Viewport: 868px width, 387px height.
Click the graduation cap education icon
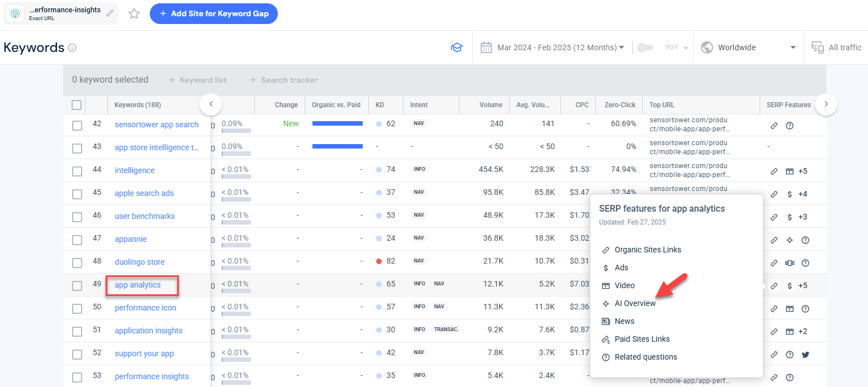pos(457,47)
